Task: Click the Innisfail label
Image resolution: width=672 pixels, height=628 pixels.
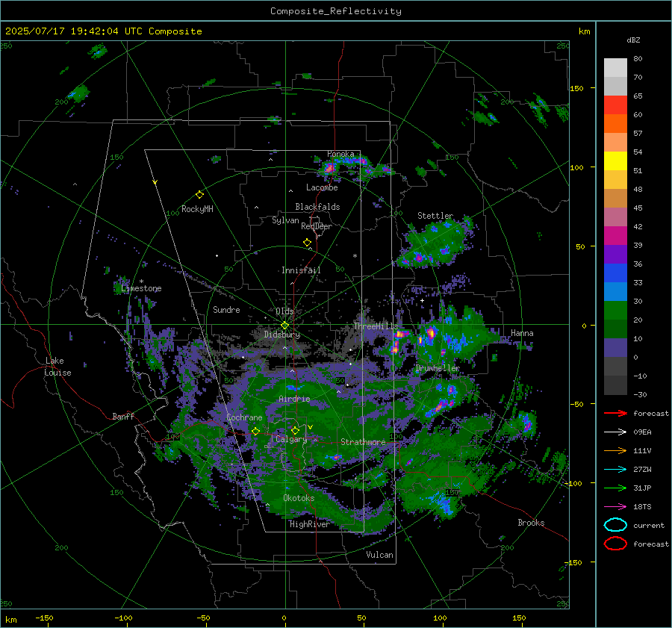Action: point(301,270)
